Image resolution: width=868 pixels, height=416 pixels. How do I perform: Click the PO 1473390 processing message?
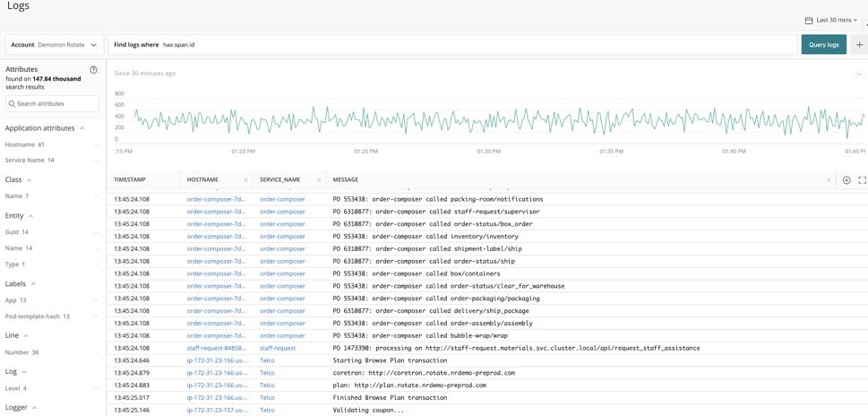pos(517,349)
